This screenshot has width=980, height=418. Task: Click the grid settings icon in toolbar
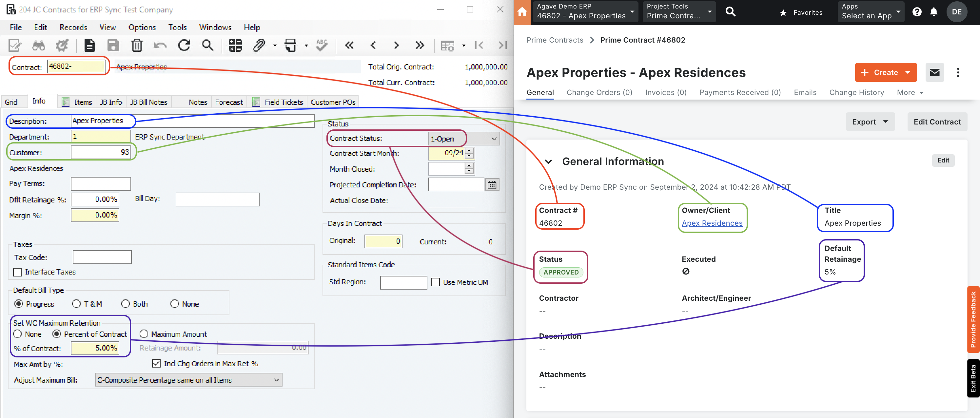447,45
